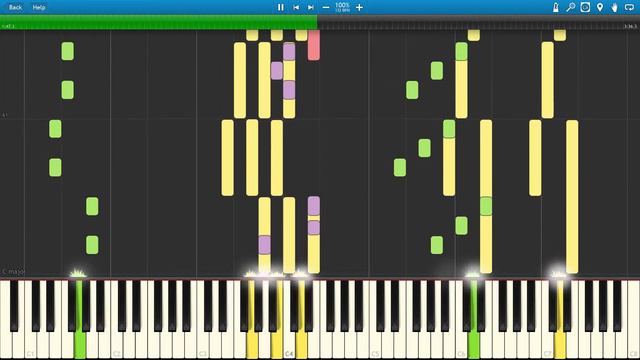Click the C major key signature label
This screenshot has height=360, width=640.
pos(13,271)
